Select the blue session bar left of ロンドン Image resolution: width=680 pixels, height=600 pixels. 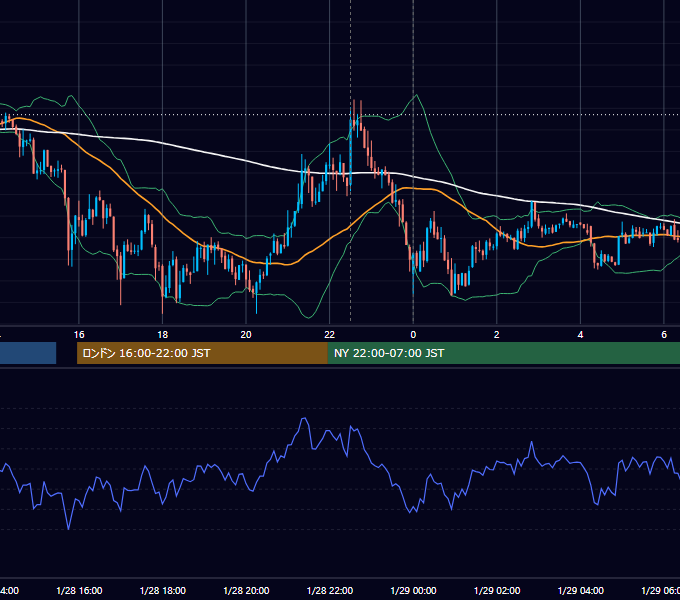pos(28,353)
